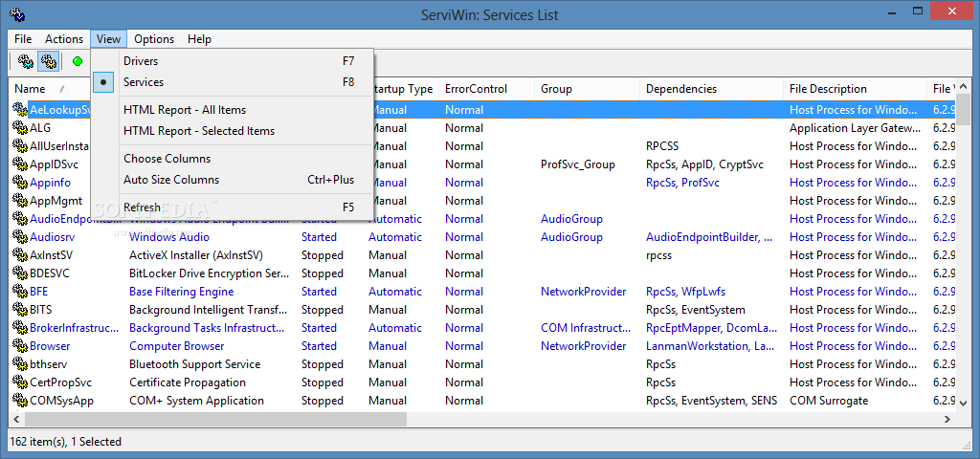Open the Actions menu
Screen dimensions: 980x459
tap(64, 38)
